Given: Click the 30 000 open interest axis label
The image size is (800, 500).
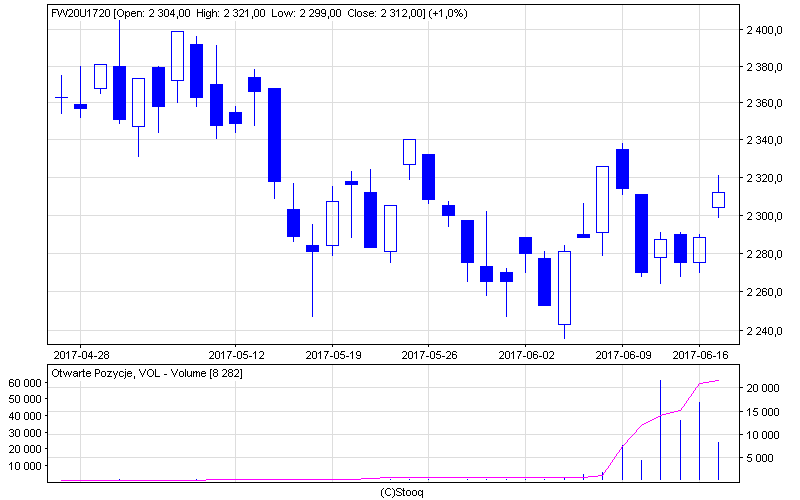Looking at the screenshot, I should pyautogui.click(x=24, y=433).
